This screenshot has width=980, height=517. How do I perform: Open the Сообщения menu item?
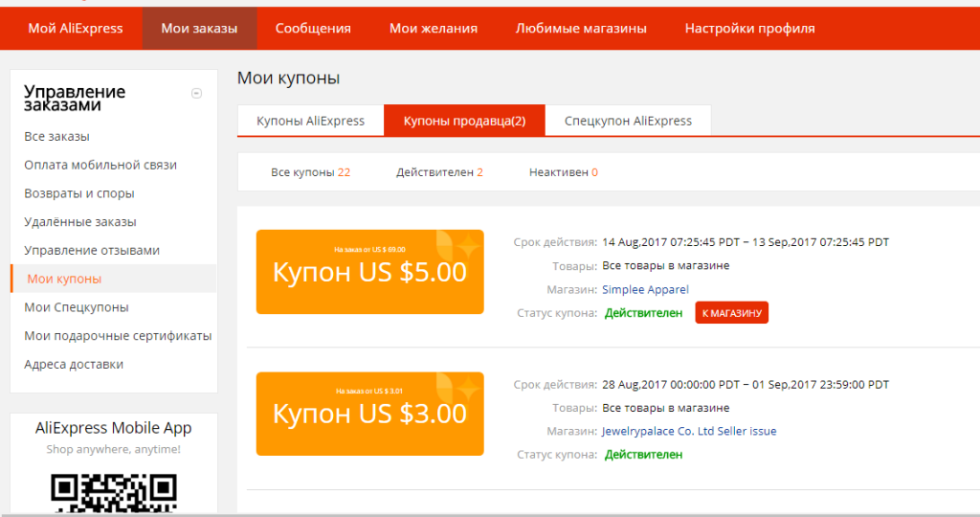click(x=313, y=28)
